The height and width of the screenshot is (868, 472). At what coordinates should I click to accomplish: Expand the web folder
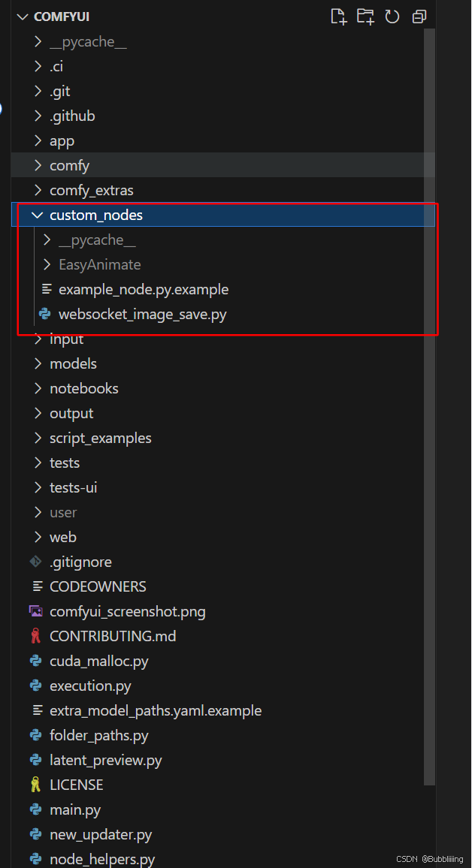point(38,537)
